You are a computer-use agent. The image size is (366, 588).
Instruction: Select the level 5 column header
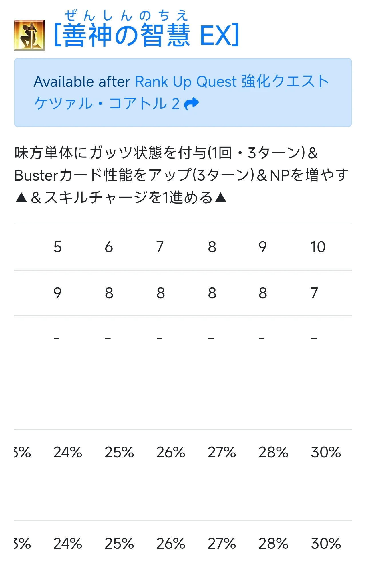point(57,247)
